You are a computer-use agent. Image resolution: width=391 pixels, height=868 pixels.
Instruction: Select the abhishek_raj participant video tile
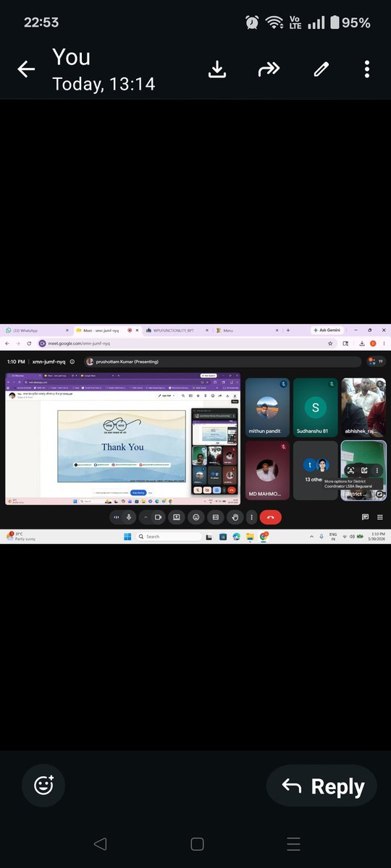tap(363, 407)
